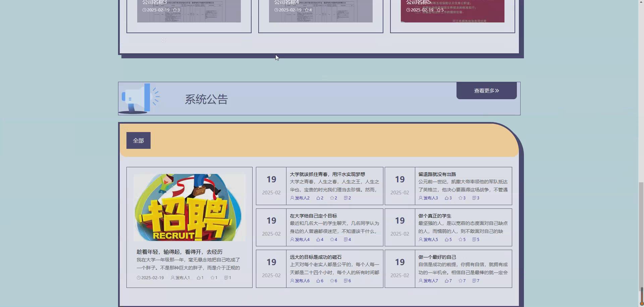The height and width of the screenshot is (307, 644).
Task: Toggle the star favorite on 做个真正的学生
Action: pyautogui.click(x=460, y=239)
